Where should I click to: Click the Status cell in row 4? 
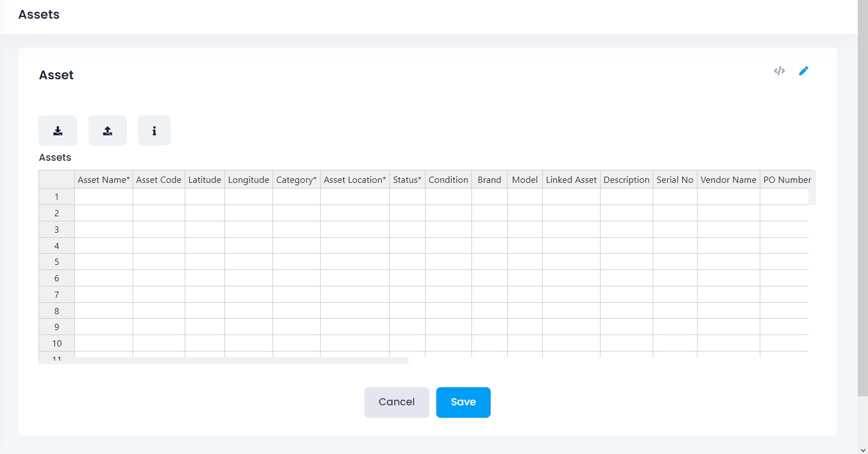pyautogui.click(x=407, y=246)
